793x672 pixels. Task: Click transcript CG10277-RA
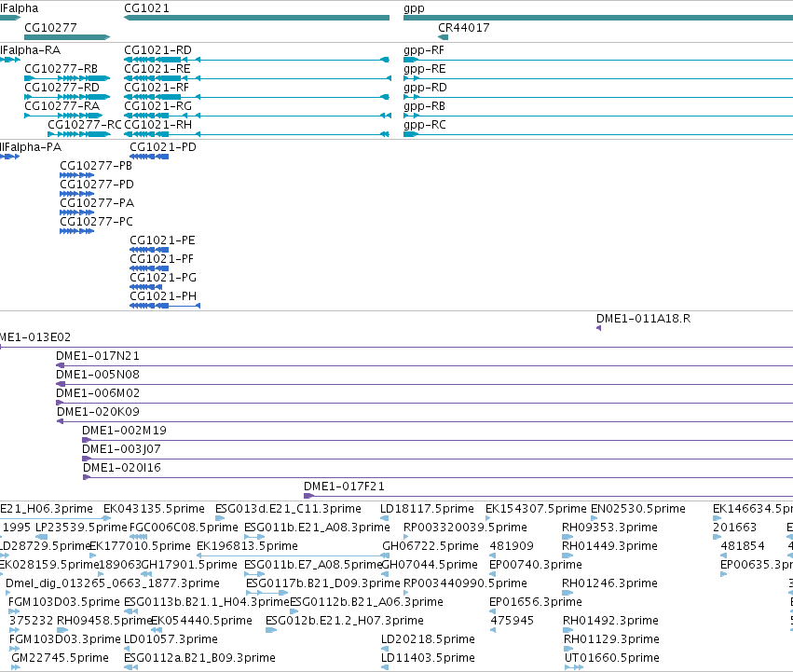63,116
